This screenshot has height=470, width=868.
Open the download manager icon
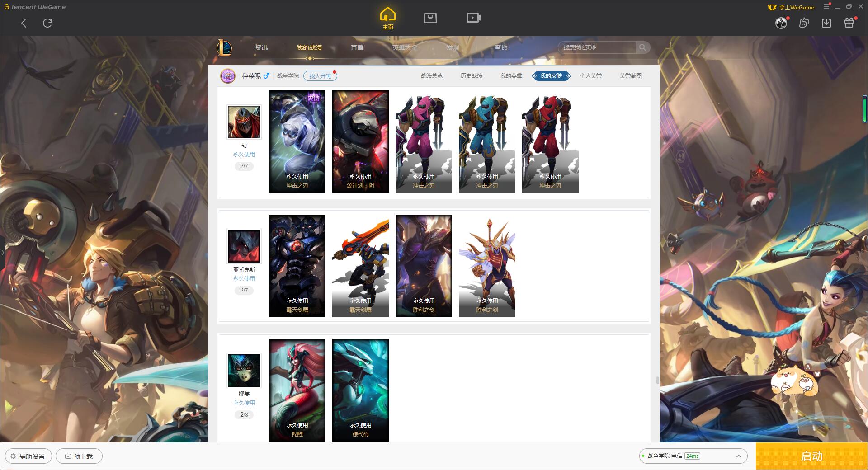click(x=826, y=23)
